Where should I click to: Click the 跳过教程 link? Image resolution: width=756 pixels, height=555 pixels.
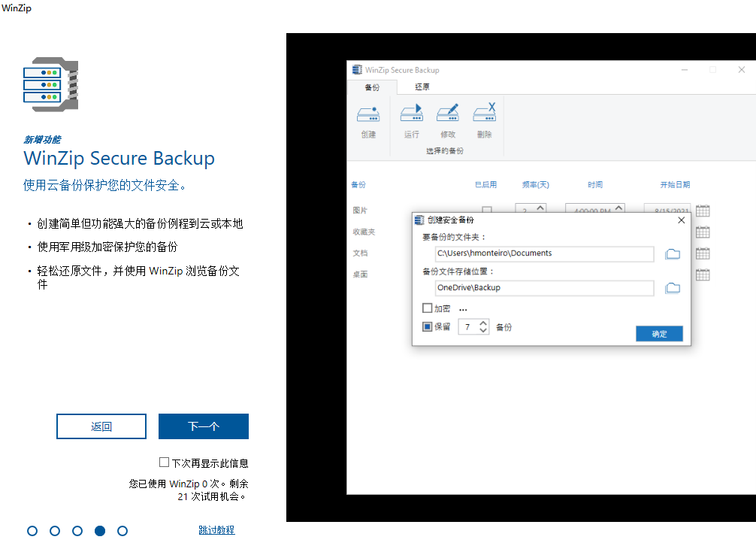coord(216,530)
